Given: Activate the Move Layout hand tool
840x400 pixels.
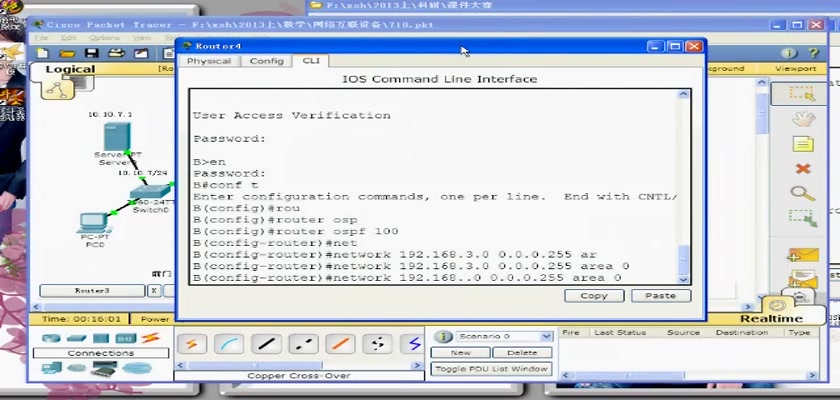Looking at the screenshot, I should coord(802,119).
